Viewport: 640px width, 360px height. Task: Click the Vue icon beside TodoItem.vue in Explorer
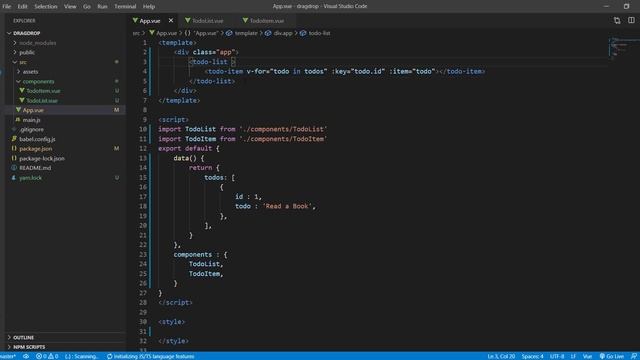tap(22, 91)
